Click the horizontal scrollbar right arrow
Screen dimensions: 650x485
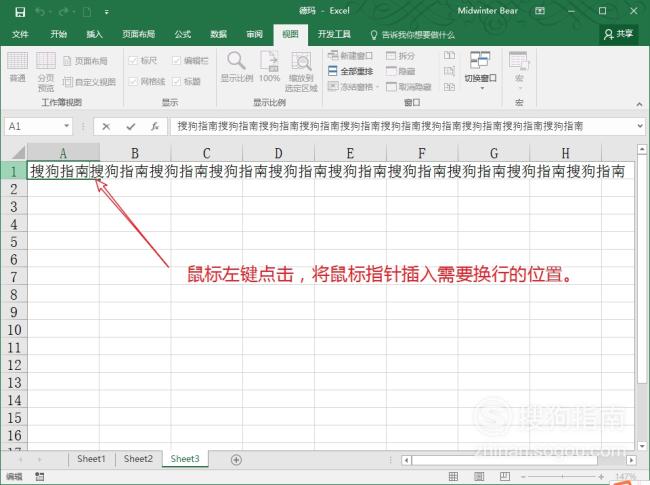point(631,460)
